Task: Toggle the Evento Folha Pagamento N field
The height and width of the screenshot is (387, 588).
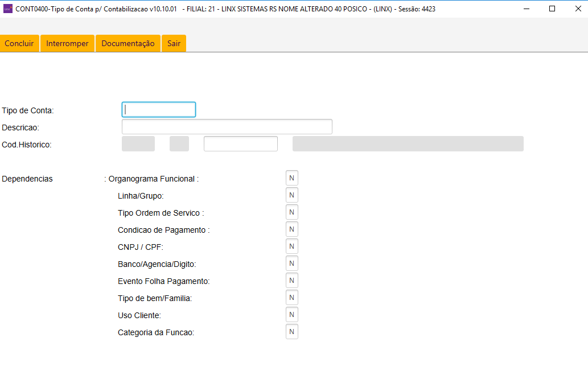Action: coord(292,281)
